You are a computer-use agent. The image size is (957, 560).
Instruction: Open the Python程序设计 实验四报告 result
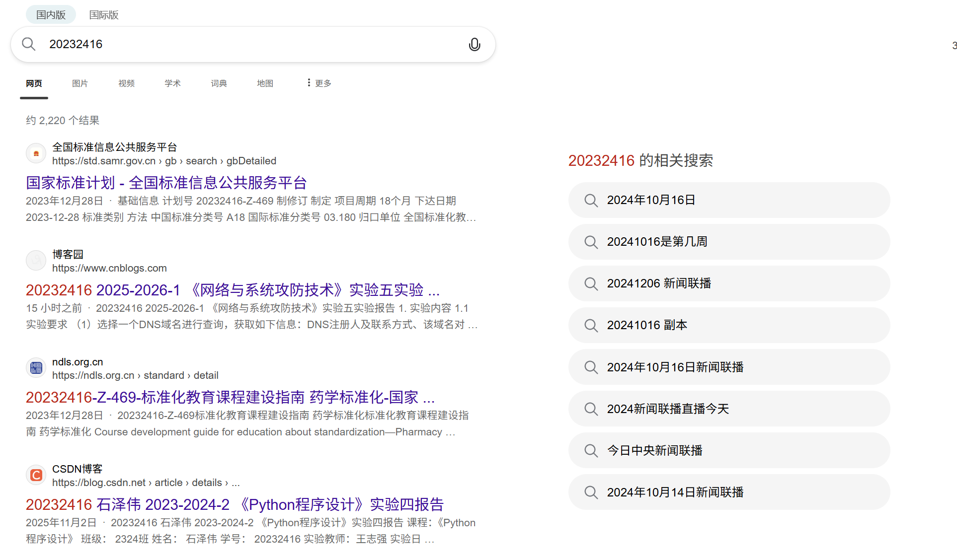235,504
